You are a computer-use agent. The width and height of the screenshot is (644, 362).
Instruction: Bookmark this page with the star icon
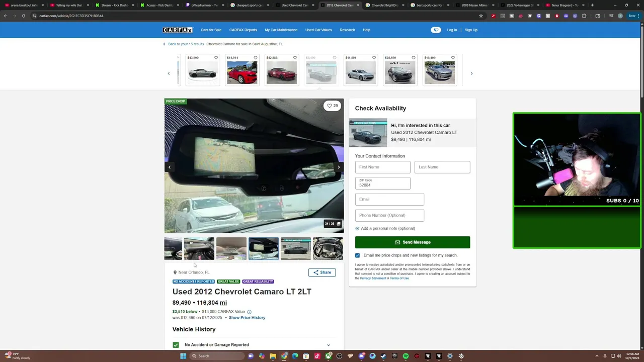point(480,16)
